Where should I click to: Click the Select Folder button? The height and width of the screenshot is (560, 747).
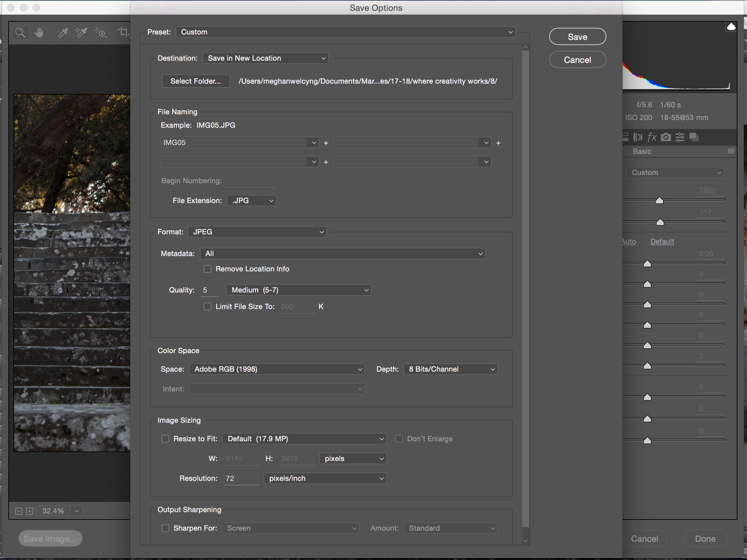click(x=196, y=81)
